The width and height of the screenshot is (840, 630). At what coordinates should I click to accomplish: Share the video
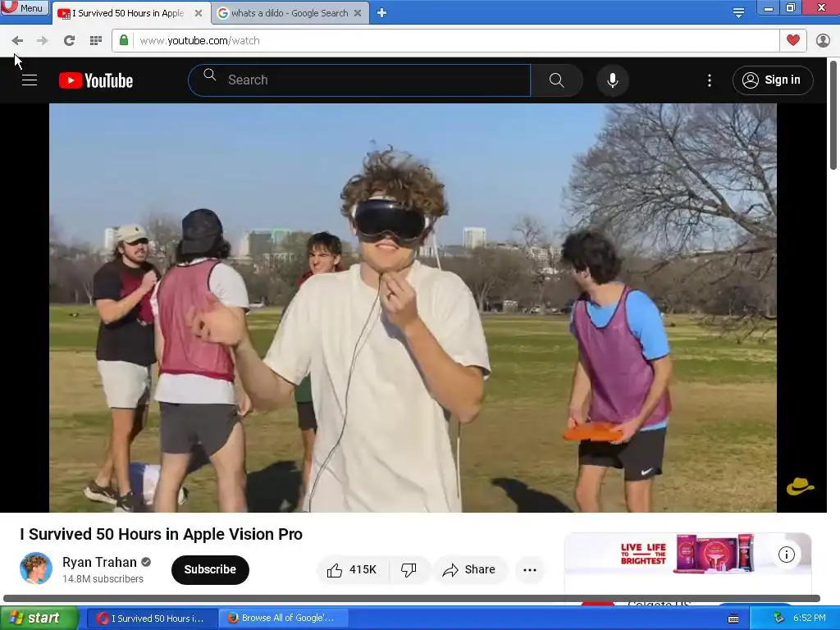click(468, 570)
